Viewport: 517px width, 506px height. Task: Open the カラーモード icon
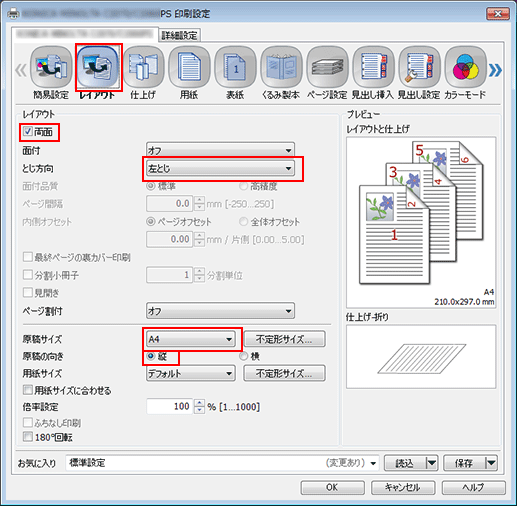pos(465,67)
